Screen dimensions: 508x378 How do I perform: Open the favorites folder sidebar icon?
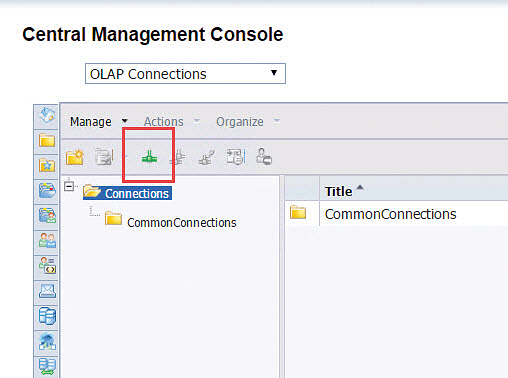click(x=47, y=165)
